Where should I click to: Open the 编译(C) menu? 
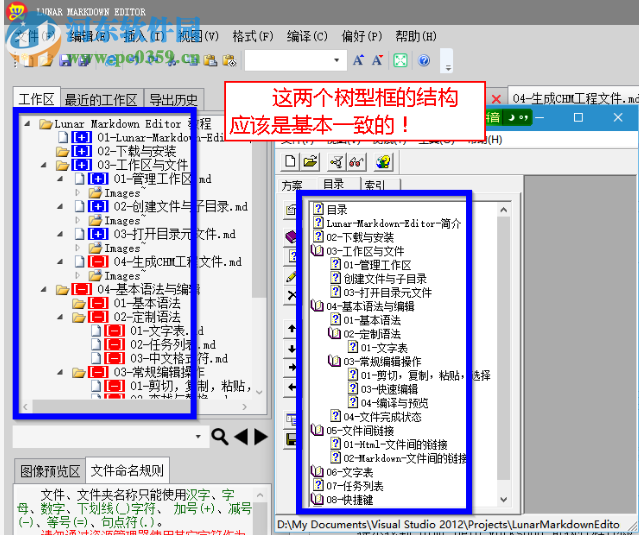307,36
